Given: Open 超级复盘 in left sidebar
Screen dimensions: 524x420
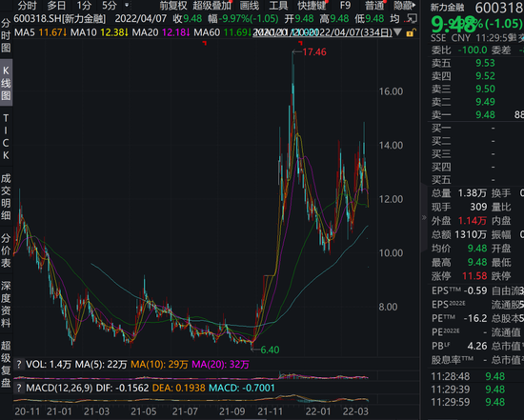Looking at the screenshot, I should (6, 364).
